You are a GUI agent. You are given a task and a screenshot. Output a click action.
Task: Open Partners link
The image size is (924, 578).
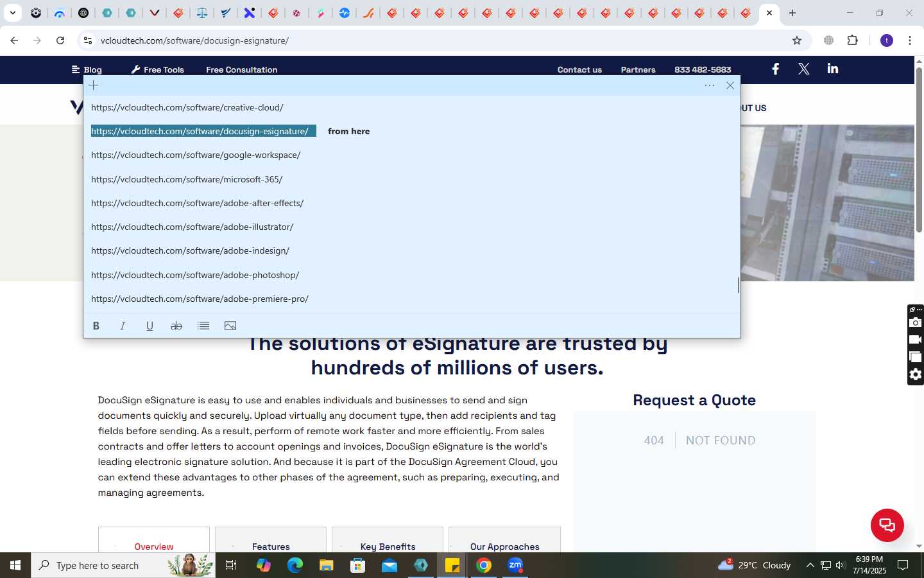click(638, 69)
